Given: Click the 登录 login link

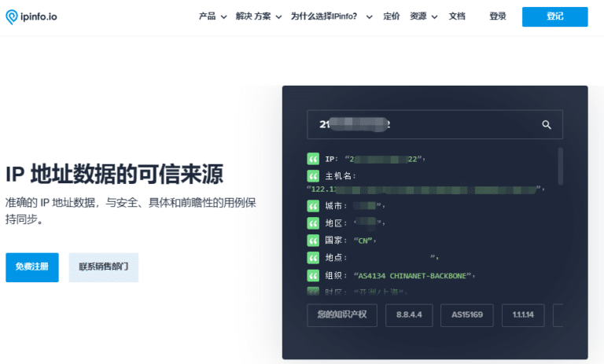Looking at the screenshot, I should tap(498, 17).
